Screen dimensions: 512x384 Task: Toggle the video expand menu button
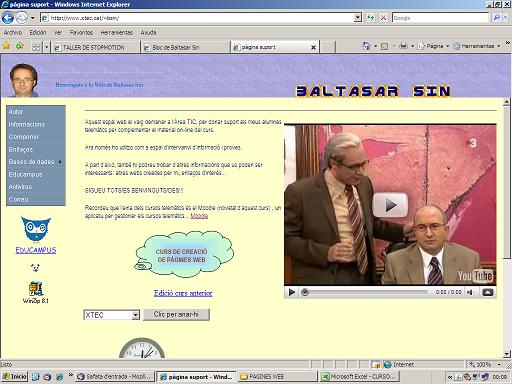pos(487,292)
